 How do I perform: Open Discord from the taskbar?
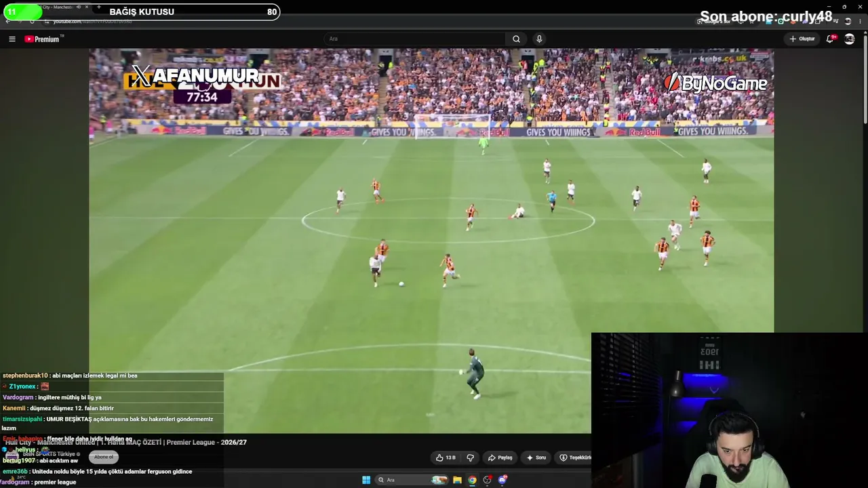coord(502,480)
